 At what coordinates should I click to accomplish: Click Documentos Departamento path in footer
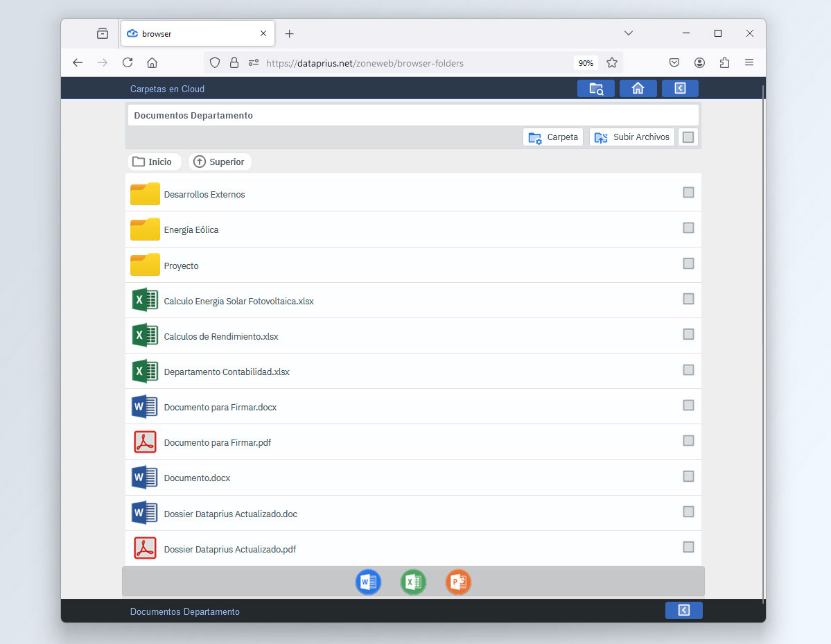click(x=185, y=611)
